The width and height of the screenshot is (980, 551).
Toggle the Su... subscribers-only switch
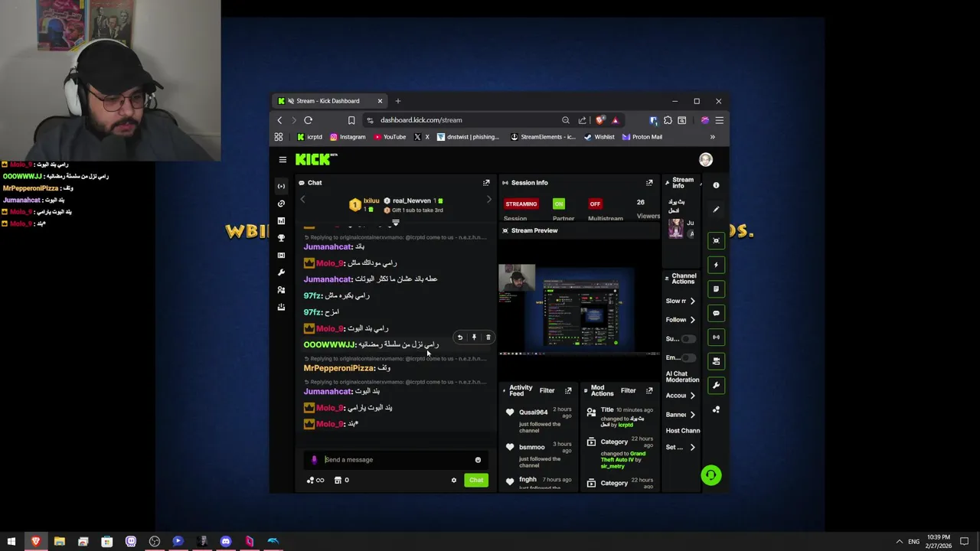click(688, 339)
